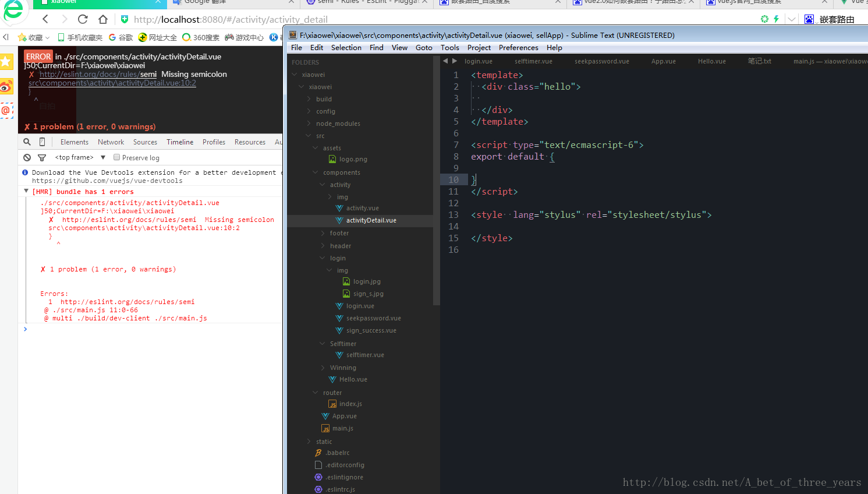Viewport: 868px width, 494px height.
Task: Open main.js in the sidebar tree
Action: click(x=342, y=428)
